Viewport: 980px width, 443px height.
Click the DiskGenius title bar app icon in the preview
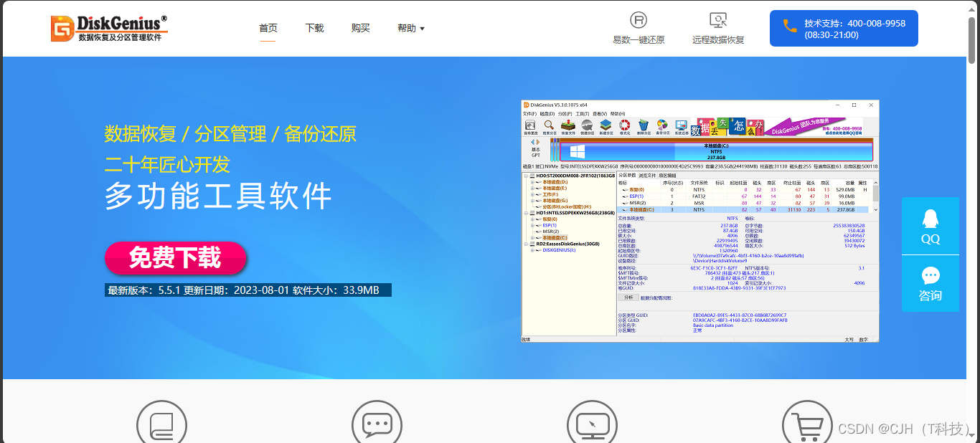526,105
